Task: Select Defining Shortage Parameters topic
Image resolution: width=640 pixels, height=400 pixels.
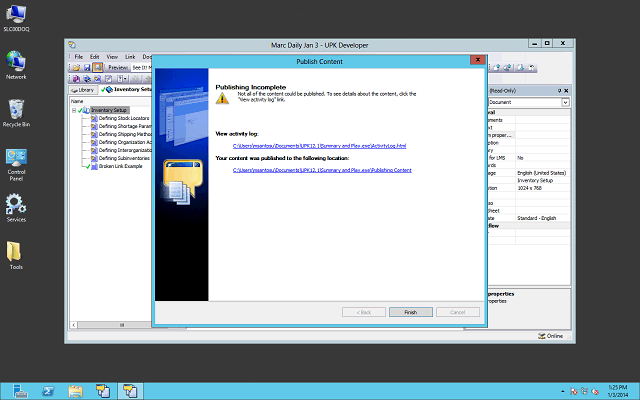Action: pos(125,126)
